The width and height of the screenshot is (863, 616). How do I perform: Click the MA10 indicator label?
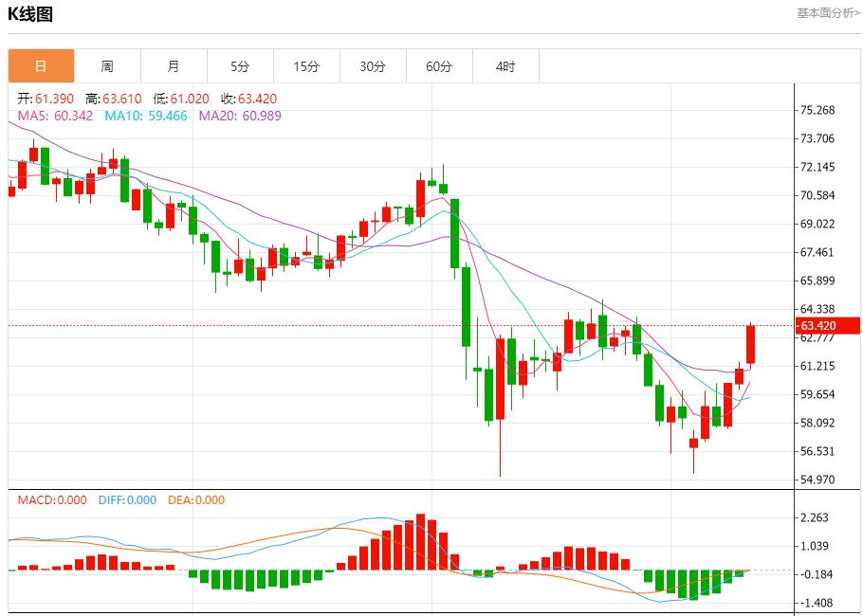coord(146,116)
